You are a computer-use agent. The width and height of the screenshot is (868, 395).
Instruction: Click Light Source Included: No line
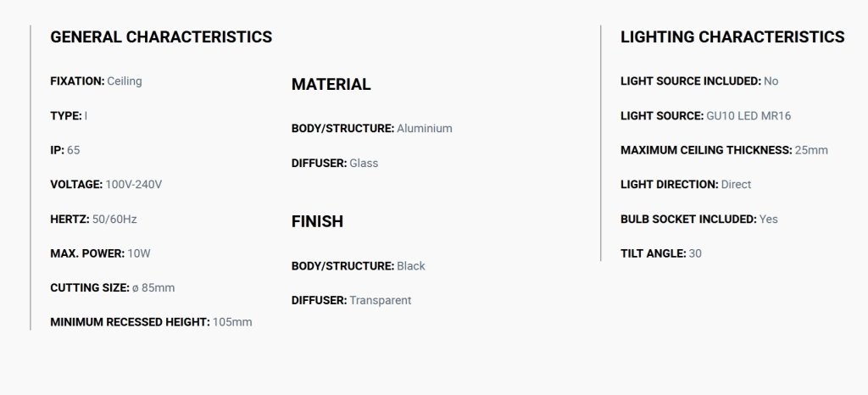coord(699,81)
